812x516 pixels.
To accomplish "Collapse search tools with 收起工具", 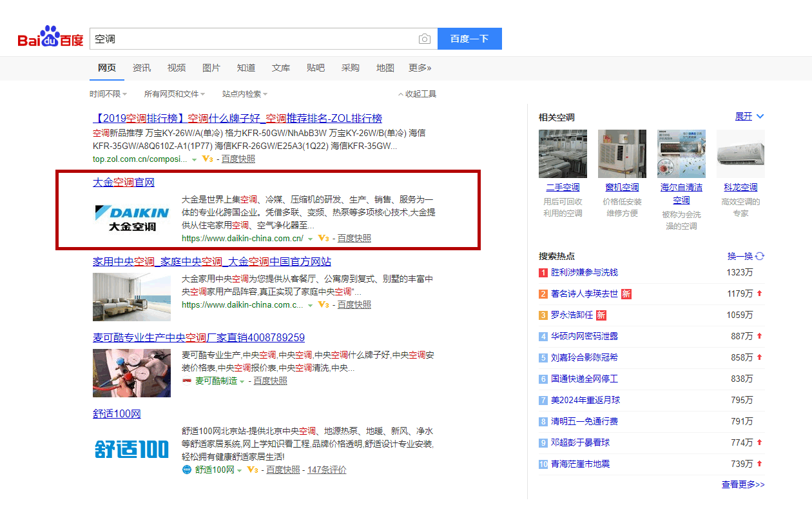I will (417, 94).
